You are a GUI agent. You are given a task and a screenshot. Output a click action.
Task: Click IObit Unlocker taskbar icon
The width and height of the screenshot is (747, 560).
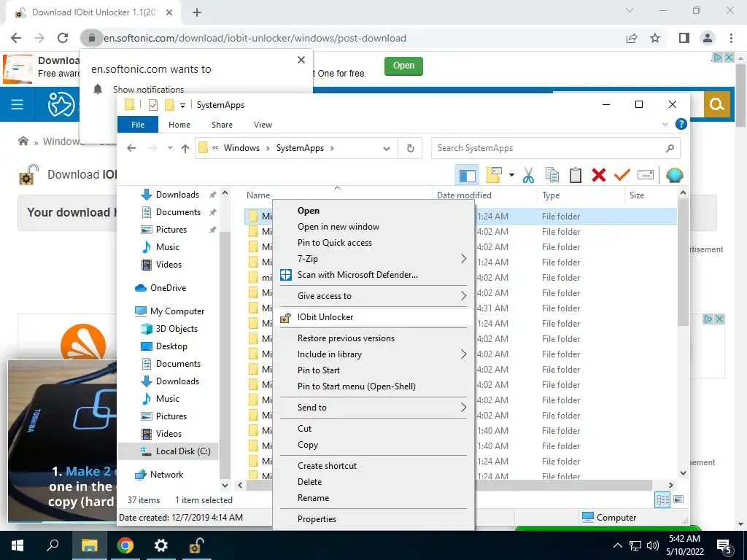pos(196,545)
